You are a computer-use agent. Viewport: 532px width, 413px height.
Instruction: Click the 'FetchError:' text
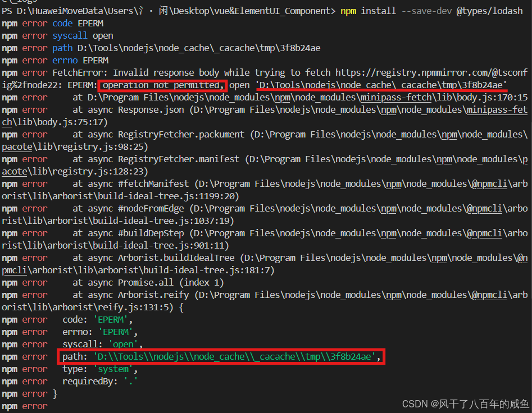coord(80,72)
